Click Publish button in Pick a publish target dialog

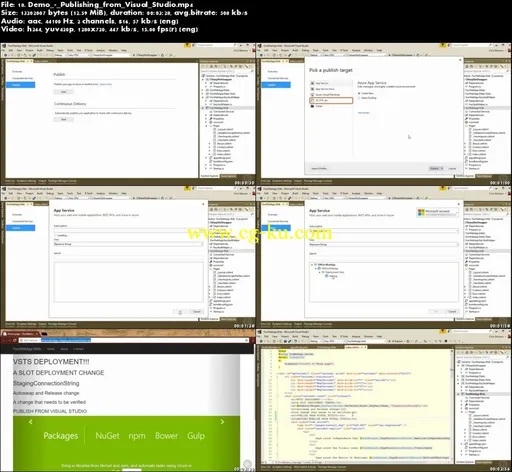click(x=434, y=168)
